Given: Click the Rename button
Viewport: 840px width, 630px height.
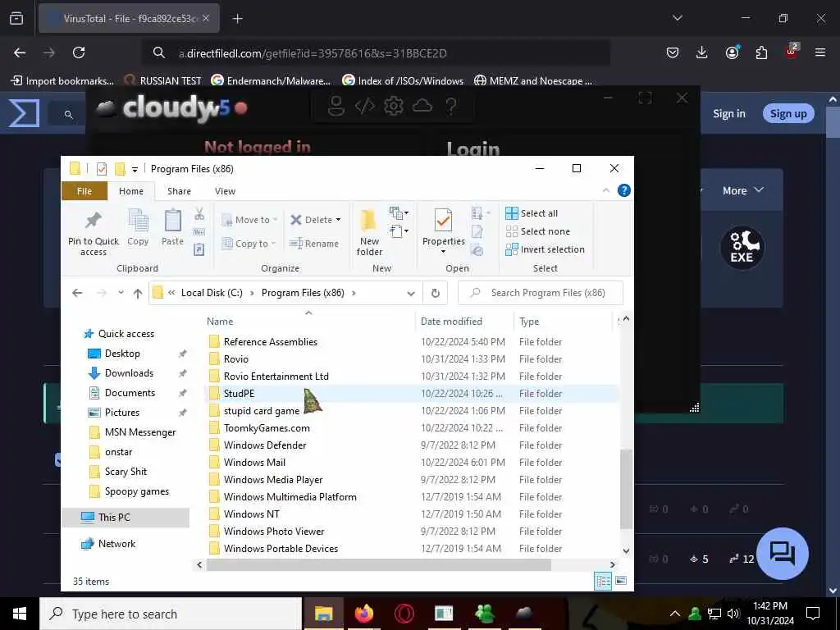Looking at the screenshot, I should tap(314, 244).
